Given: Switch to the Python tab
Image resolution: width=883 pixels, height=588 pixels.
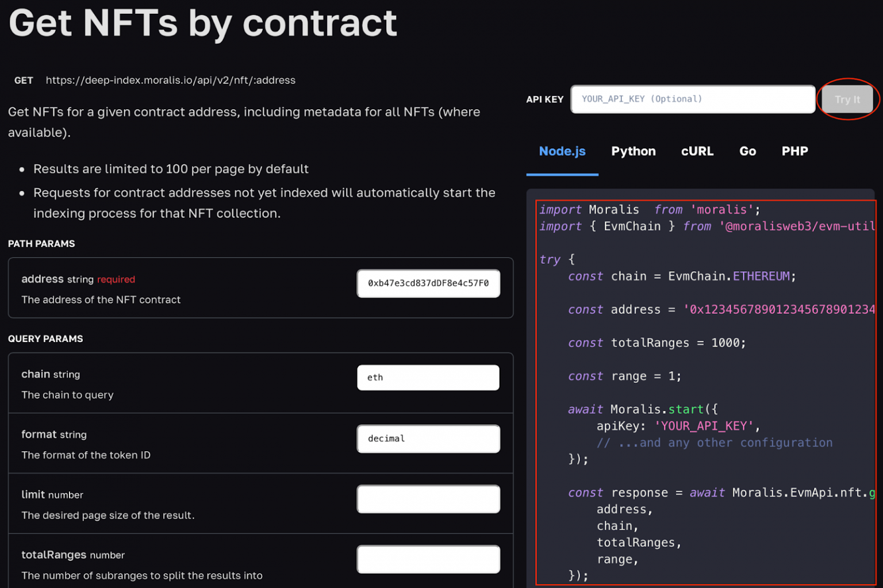Looking at the screenshot, I should [x=633, y=151].
